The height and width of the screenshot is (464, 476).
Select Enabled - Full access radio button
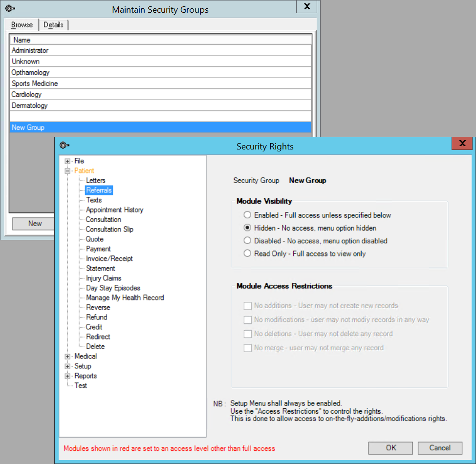point(247,215)
